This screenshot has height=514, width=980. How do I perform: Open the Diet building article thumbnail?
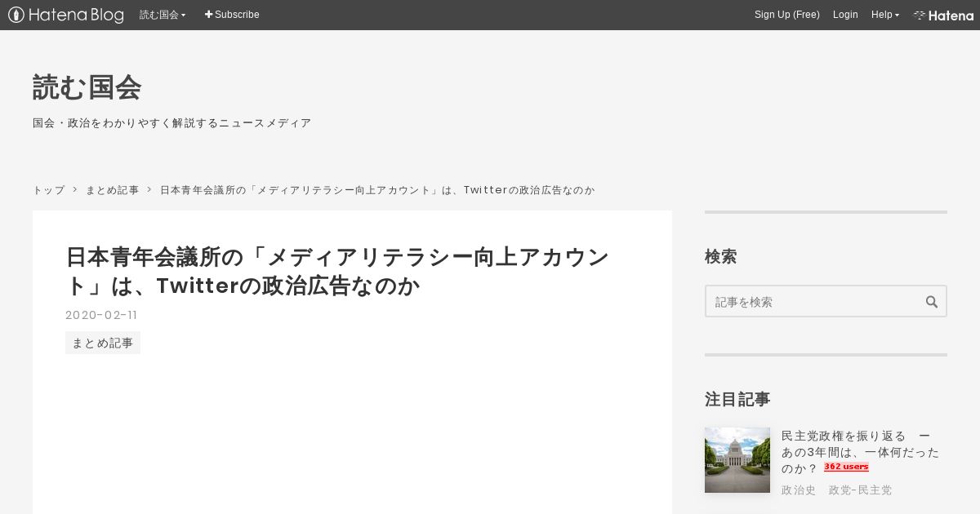[737, 460]
